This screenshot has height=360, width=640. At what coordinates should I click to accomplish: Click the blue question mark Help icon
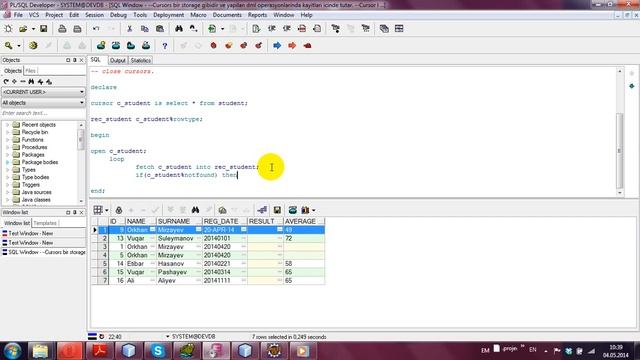(x=164, y=45)
